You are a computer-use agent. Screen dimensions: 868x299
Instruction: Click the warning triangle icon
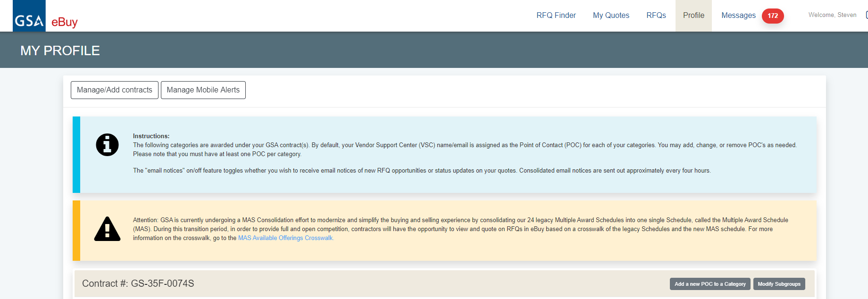(x=107, y=229)
